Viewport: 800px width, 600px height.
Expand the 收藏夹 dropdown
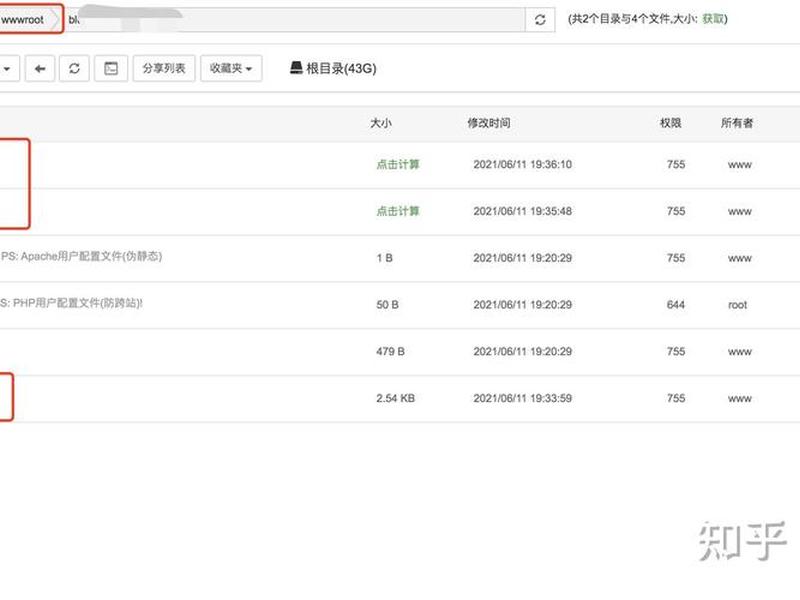231,68
